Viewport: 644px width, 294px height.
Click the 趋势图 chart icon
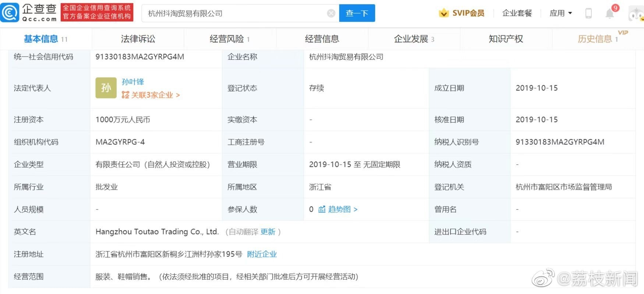[322, 209]
